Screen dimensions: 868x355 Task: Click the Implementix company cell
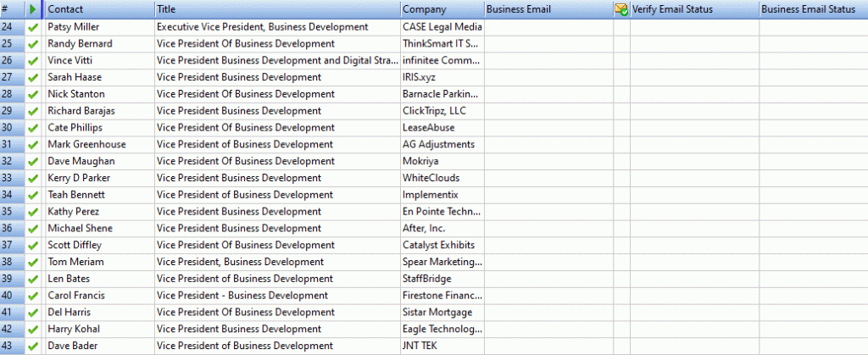[x=442, y=195]
